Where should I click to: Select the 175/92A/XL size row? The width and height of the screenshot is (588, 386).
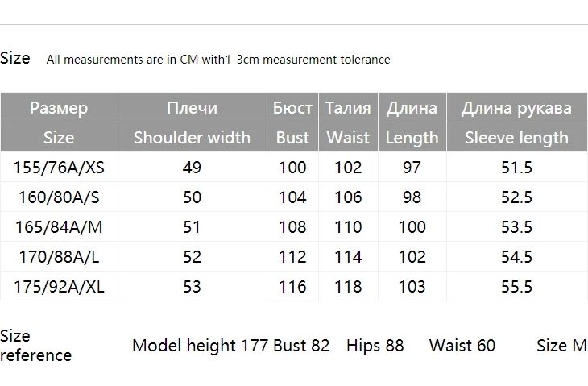point(59,286)
